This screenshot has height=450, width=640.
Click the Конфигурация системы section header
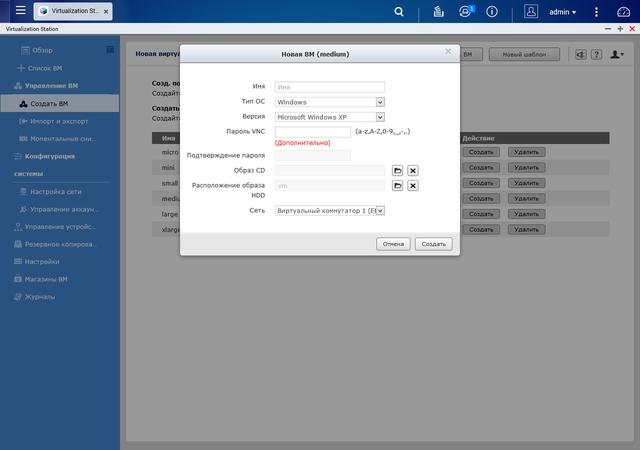click(x=44, y=165)
